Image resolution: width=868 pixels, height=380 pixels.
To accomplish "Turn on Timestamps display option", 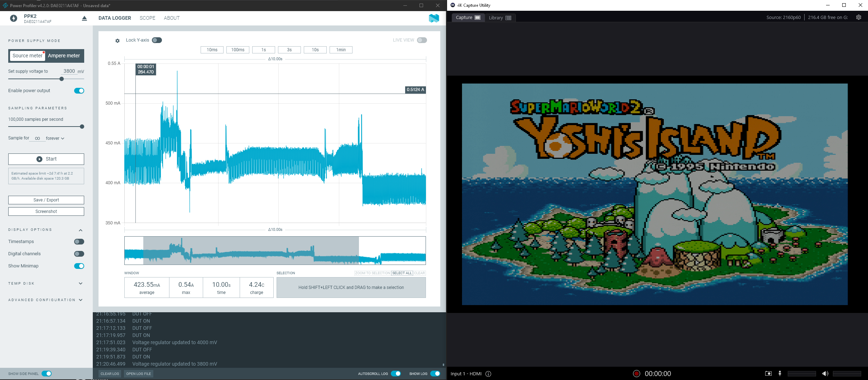I will tap(79, 242).
